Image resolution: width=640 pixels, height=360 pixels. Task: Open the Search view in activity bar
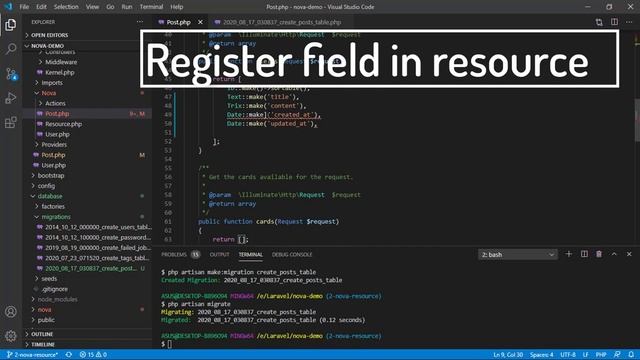pyautogui.click(x=11, y=49)
